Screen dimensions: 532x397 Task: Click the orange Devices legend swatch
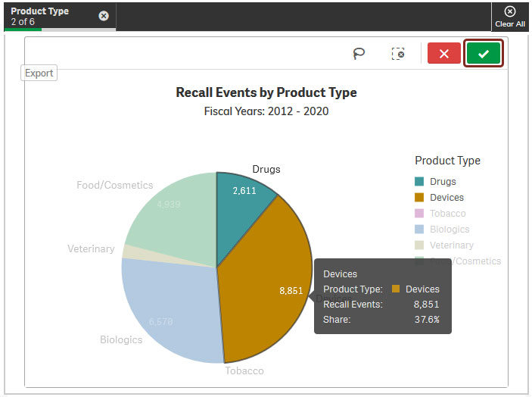(x=419, y=198)
